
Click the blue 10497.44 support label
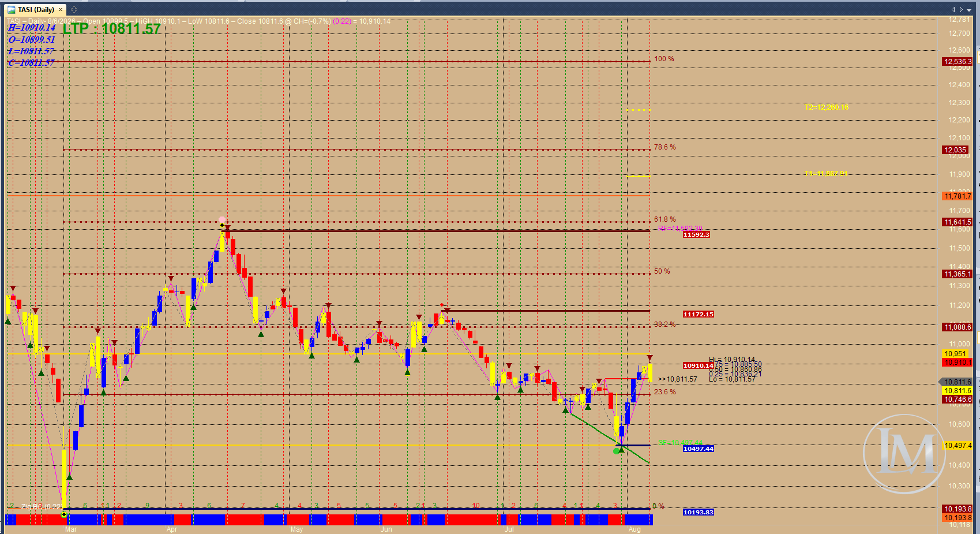pyautogui.click(x=698, y=449)
